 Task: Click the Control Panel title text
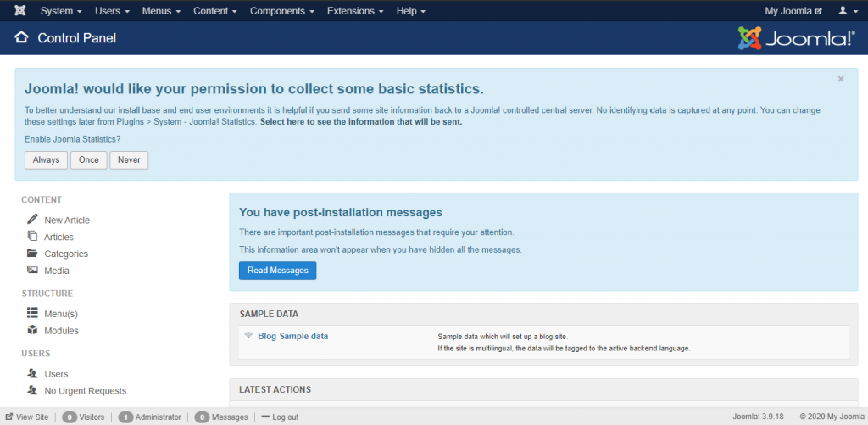tap(77, 38)
